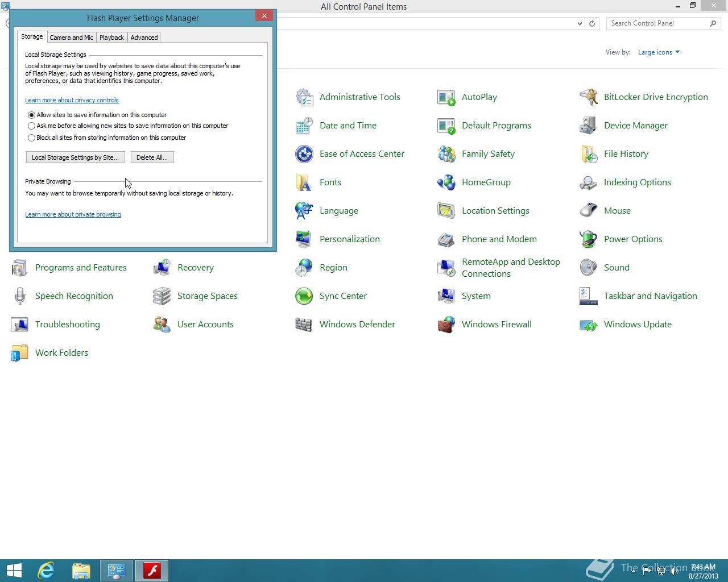
Task: Open the Windows Update icon
Action: [589, 325]
